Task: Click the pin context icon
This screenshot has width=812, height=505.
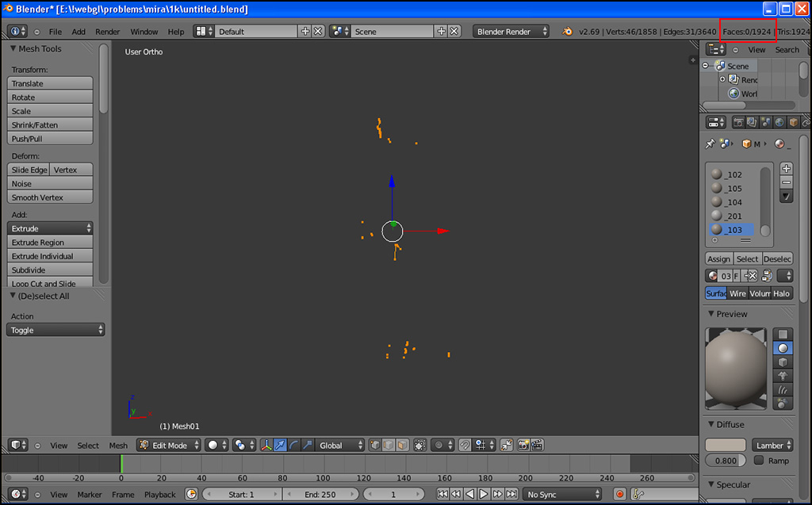Action: pyautogui.click(x=710, y=144)
